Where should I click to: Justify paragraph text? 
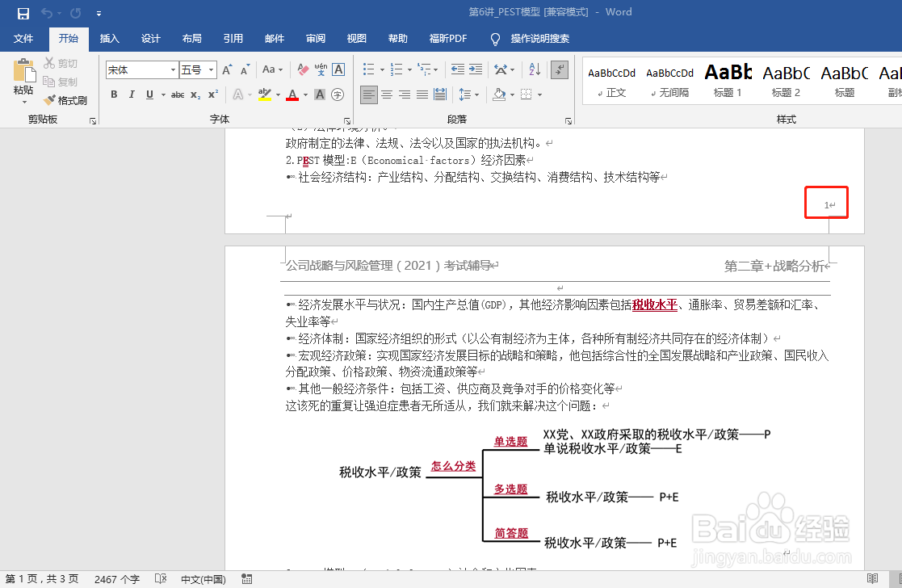(x=422, y=94)
